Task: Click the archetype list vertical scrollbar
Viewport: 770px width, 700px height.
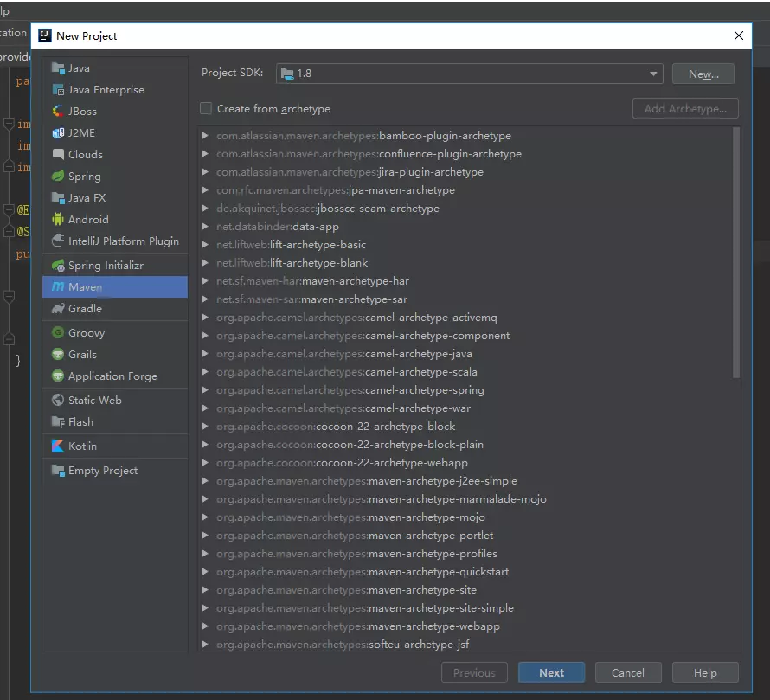Action: (736, 253)
